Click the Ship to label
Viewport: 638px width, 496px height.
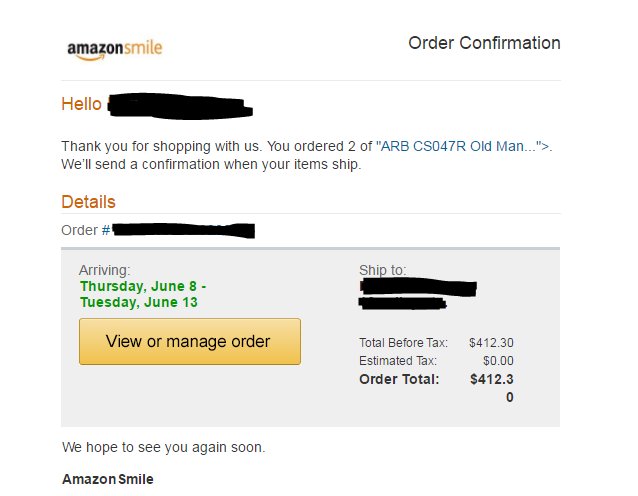[x=382, y=270]
